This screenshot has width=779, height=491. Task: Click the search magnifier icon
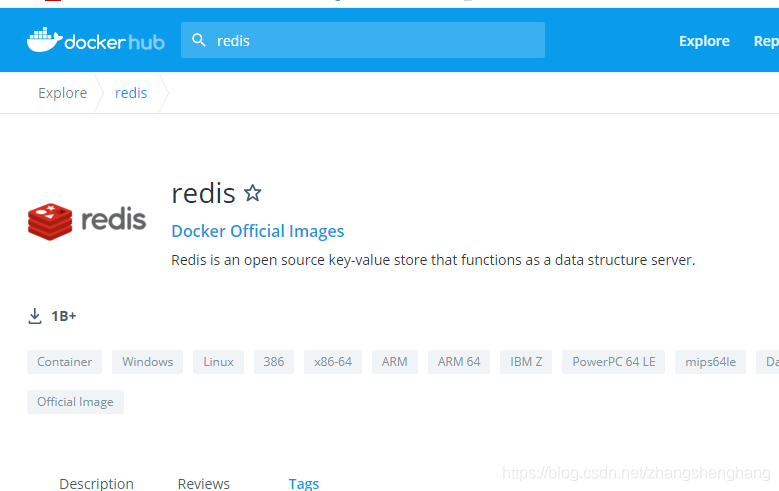coord(199,40)
